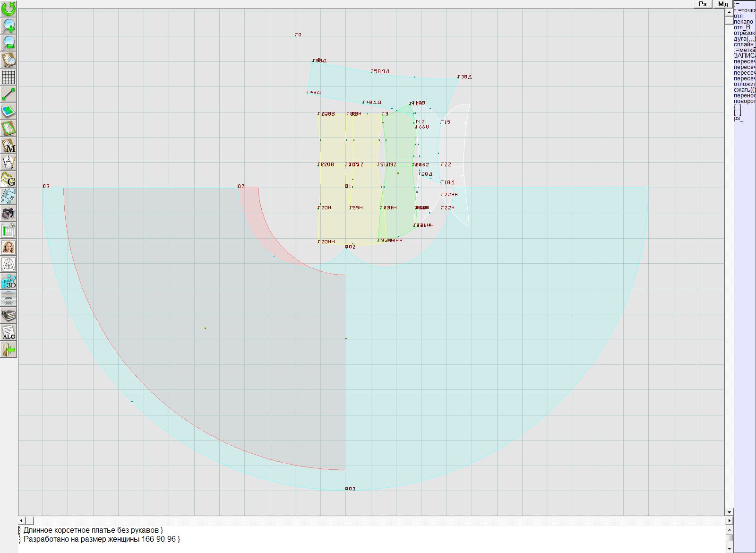Screen dimensions: 756x553
Task: Click the Рз button
Action: [x=703, y=4]
